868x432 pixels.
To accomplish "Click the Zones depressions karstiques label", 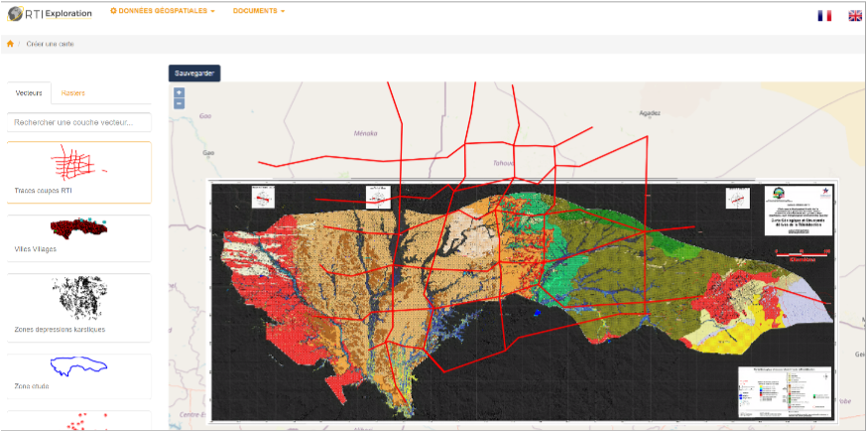I will [x=60, y=329].
